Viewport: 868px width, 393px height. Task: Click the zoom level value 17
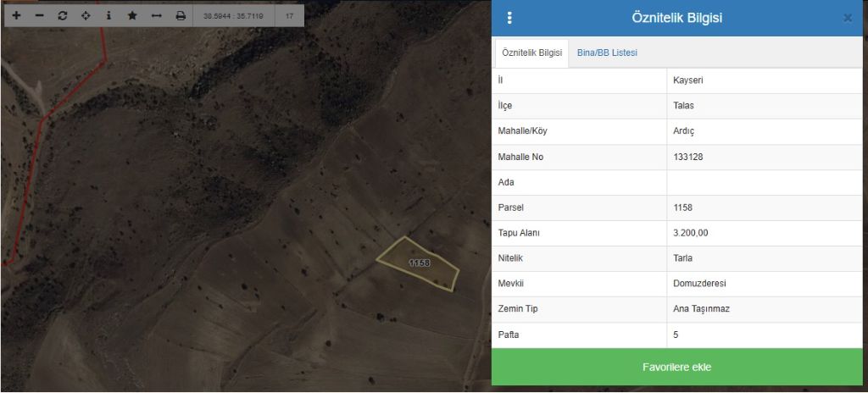click(x=289, y=16)
